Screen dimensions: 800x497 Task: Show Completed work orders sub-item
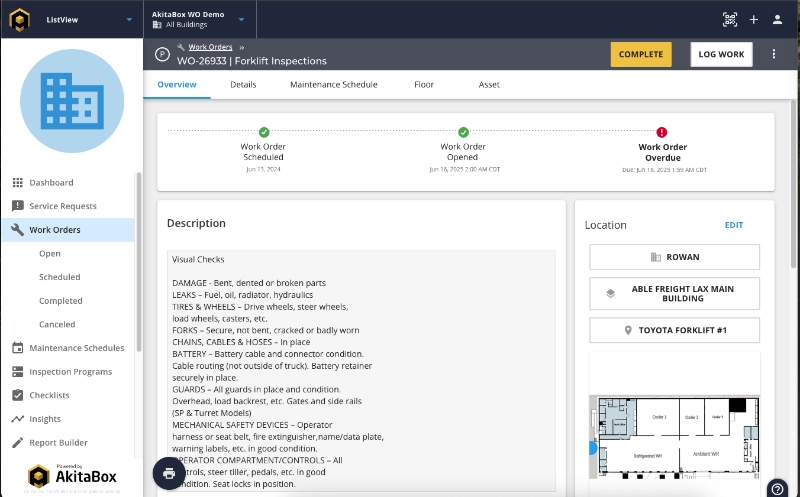(61, 301)
